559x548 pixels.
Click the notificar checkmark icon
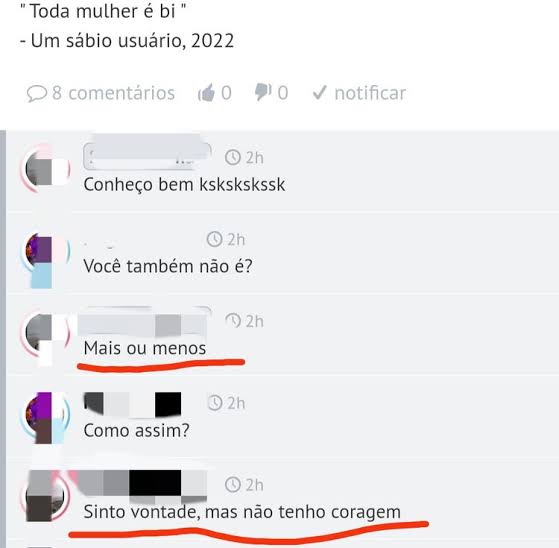click(319, 93)
